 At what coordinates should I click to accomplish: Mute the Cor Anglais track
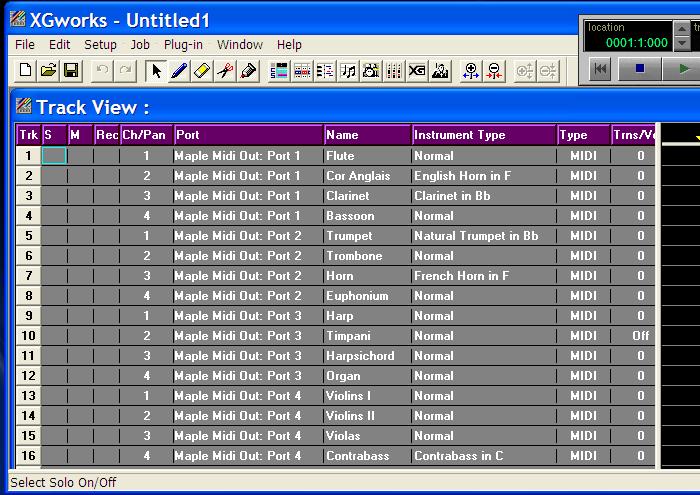pos(80,176)
